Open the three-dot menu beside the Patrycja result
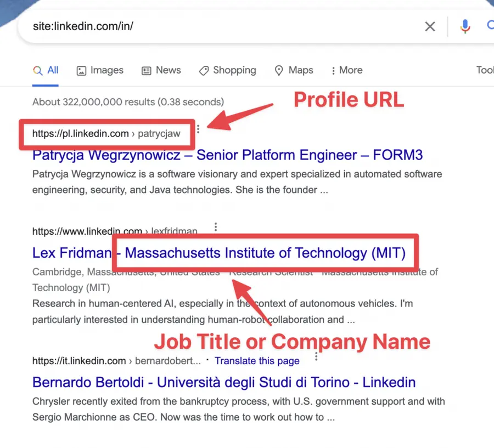 pyautogui.click(x=198, y=129)
